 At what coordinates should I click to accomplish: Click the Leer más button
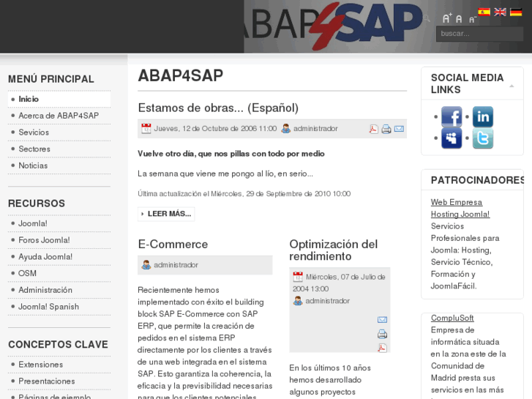166,214
